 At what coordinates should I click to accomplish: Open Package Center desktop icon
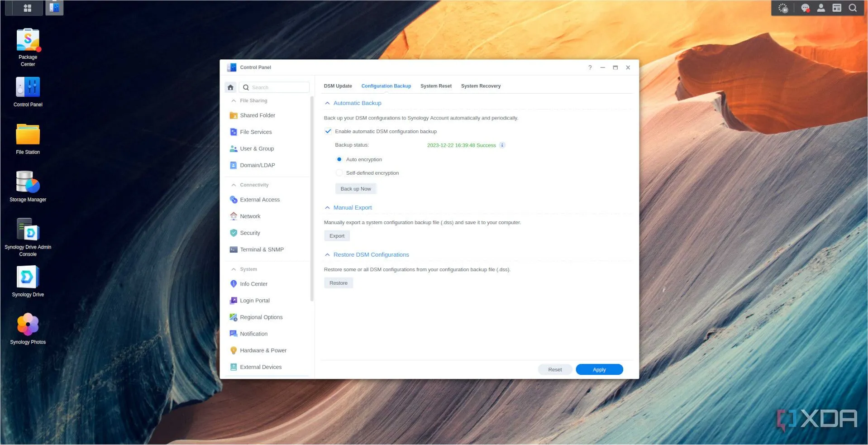(28, 48)
